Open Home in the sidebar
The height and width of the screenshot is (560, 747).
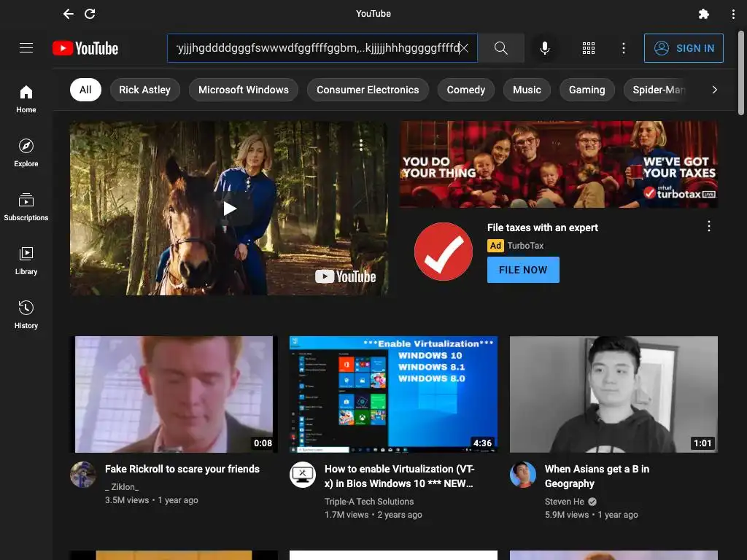tap(26, 99)
